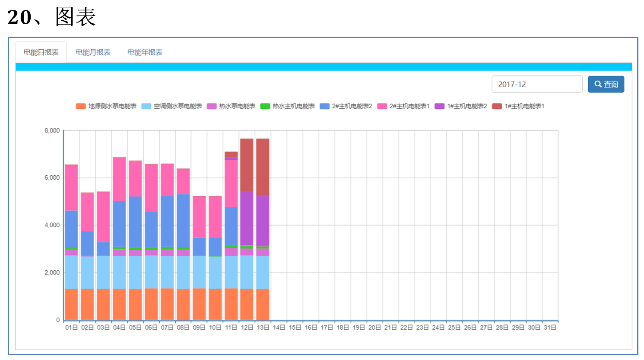Click the 2#主机电能表1 legend label

(409, 106)
